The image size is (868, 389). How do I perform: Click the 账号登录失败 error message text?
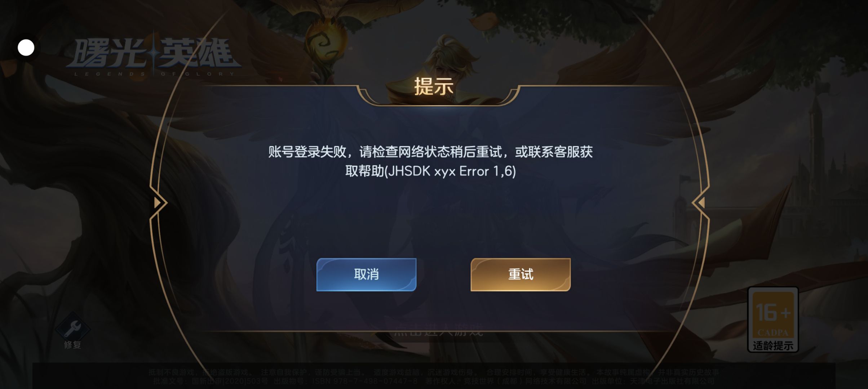pos(307,152)
